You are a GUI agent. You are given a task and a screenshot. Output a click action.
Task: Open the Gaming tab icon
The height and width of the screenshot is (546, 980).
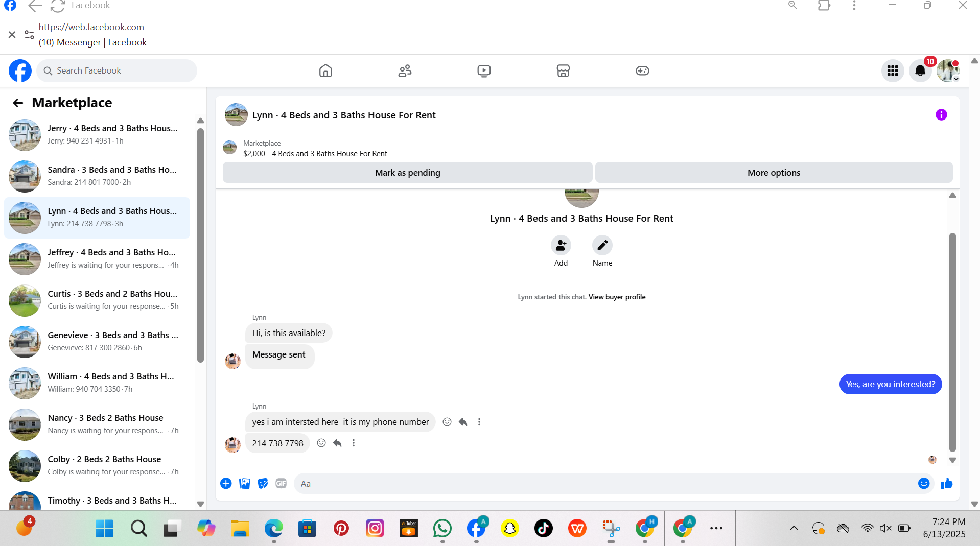[642, 70]
